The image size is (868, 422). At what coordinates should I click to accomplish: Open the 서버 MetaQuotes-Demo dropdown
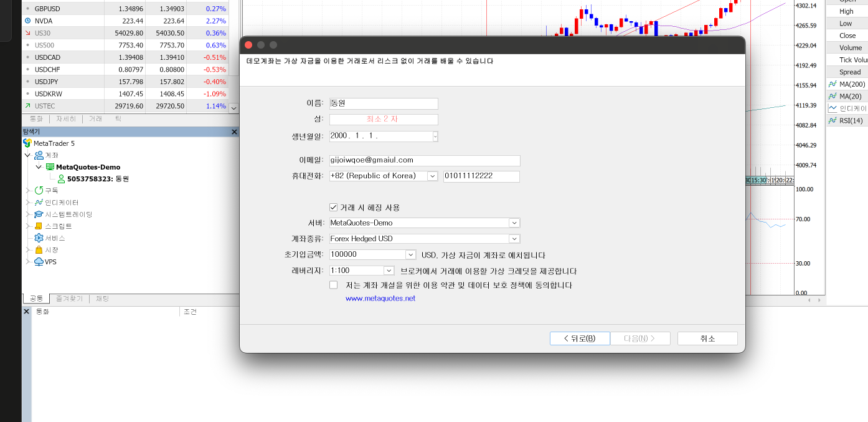514,223
